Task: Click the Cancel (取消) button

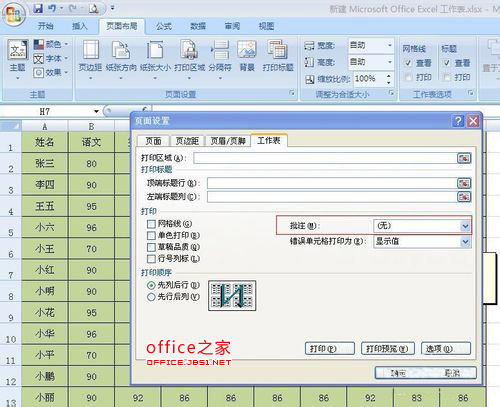Action: coord(452,373)
